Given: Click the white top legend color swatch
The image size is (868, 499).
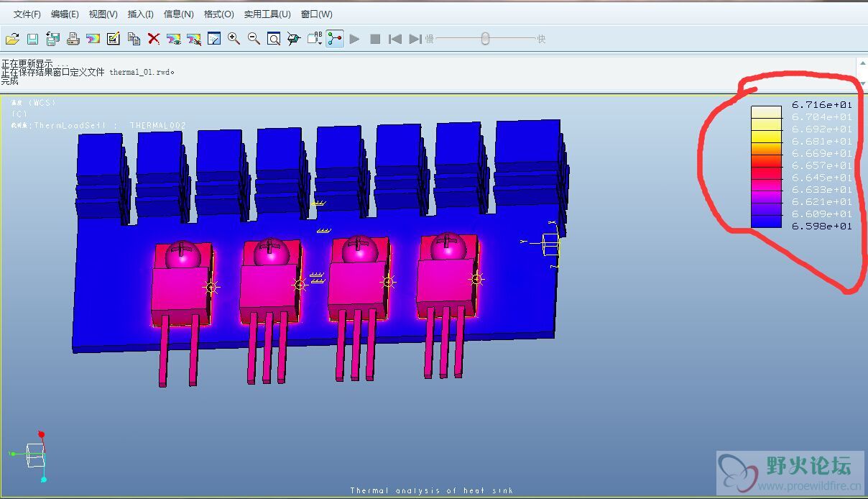Looking at the screenshot, I should pyautogui.click(x=766, y=111).
